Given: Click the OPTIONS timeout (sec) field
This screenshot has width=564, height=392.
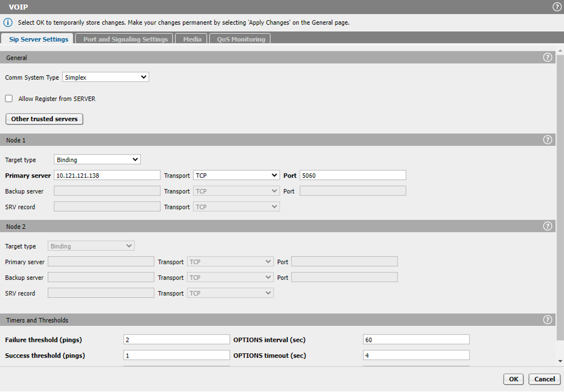Looking at the screenshot, I should (x=416, y=355).
